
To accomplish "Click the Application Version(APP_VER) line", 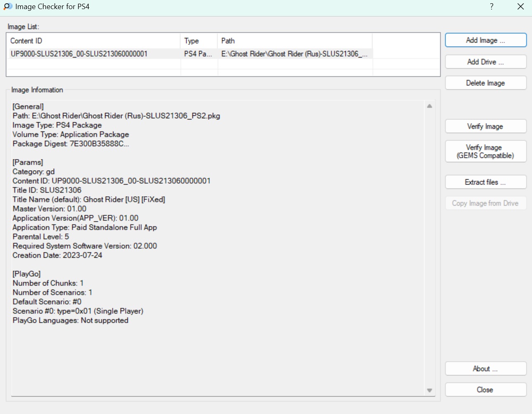I will point(76,218).
